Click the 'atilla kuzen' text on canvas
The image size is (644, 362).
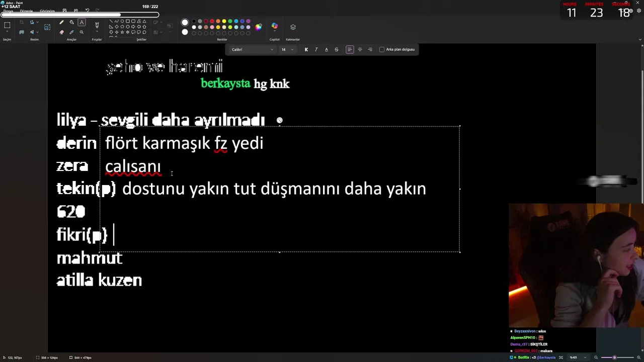click(x=99, y=280)
